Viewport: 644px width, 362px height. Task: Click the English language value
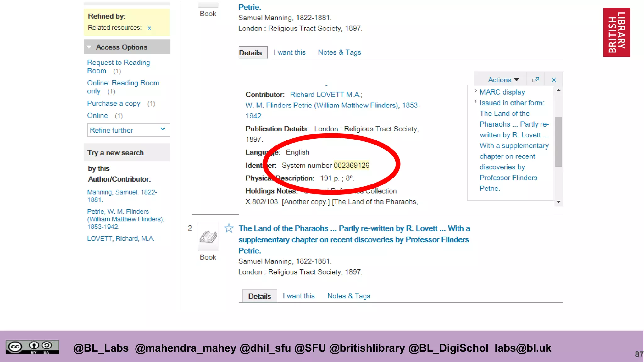297,152
